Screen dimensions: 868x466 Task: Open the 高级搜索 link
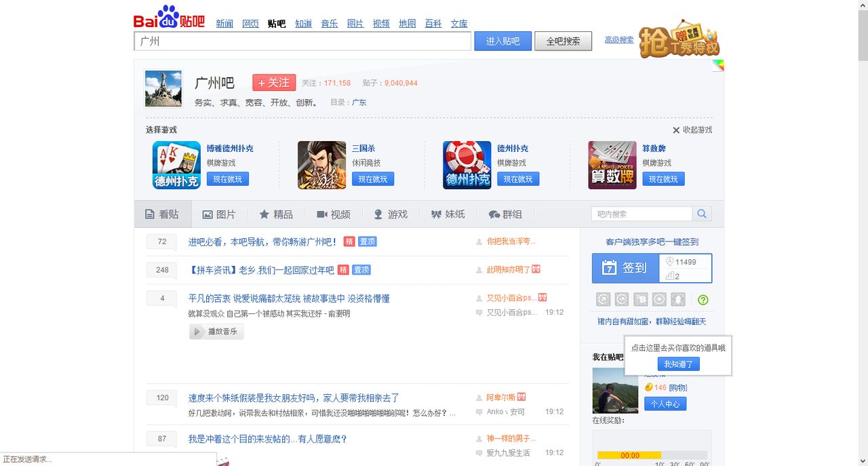[619, 40]
